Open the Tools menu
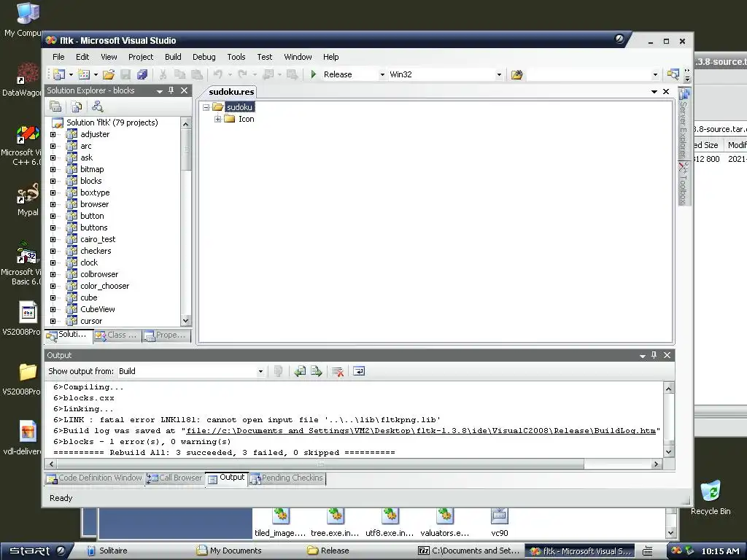Image resolution: width=747 pixels, height=560 pixels. coord(236,57)
